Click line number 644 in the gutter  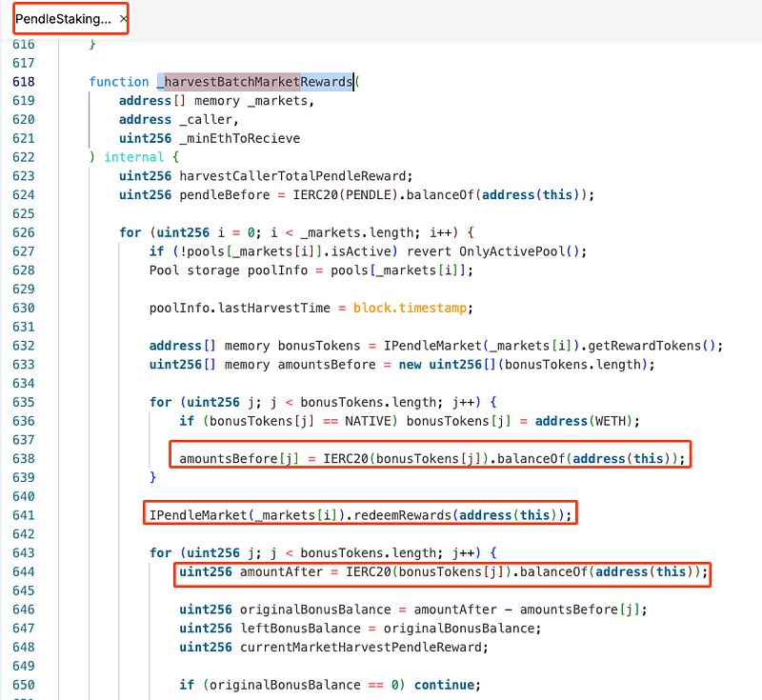(x=24, y=572)
